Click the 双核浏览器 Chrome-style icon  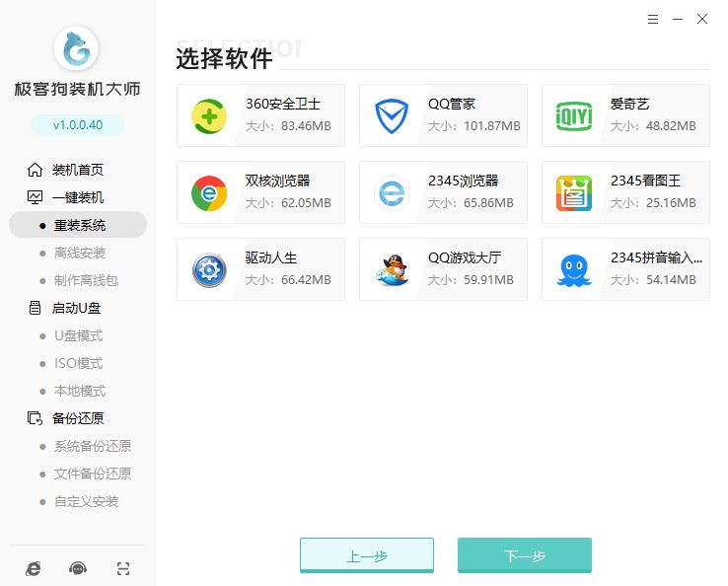[x=209, y=193]
